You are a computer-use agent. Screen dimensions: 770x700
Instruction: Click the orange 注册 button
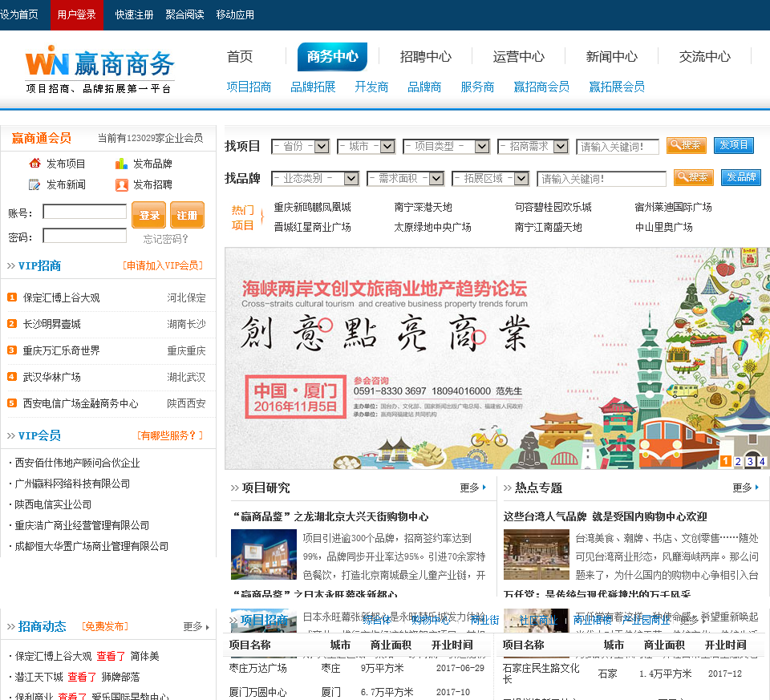coord(187,215)
